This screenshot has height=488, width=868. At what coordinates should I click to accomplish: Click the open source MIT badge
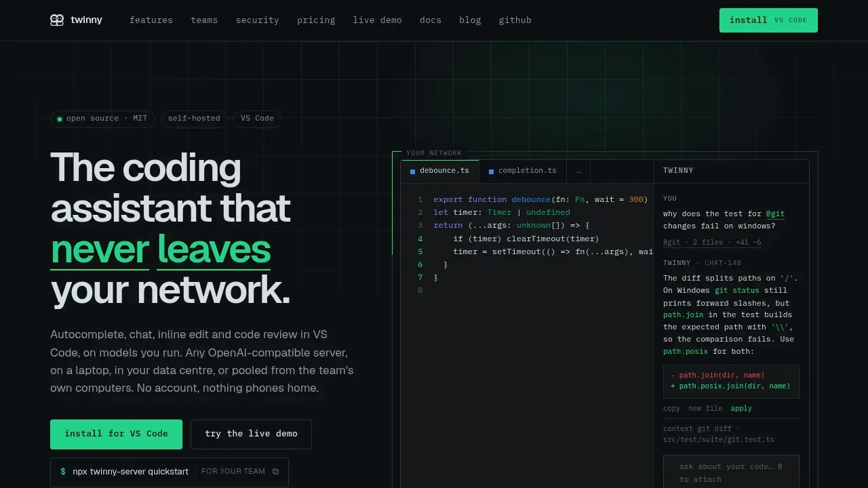tap(102, 119)
